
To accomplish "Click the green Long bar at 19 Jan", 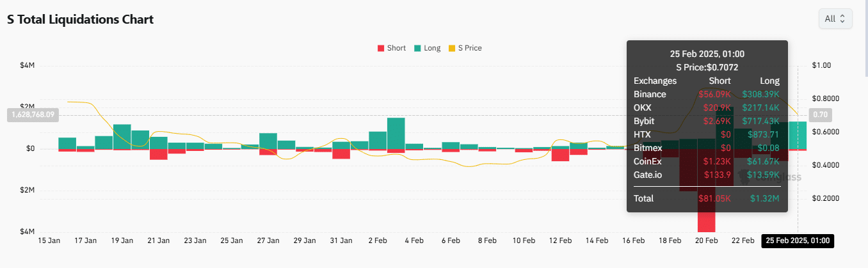I will [122, 136].
